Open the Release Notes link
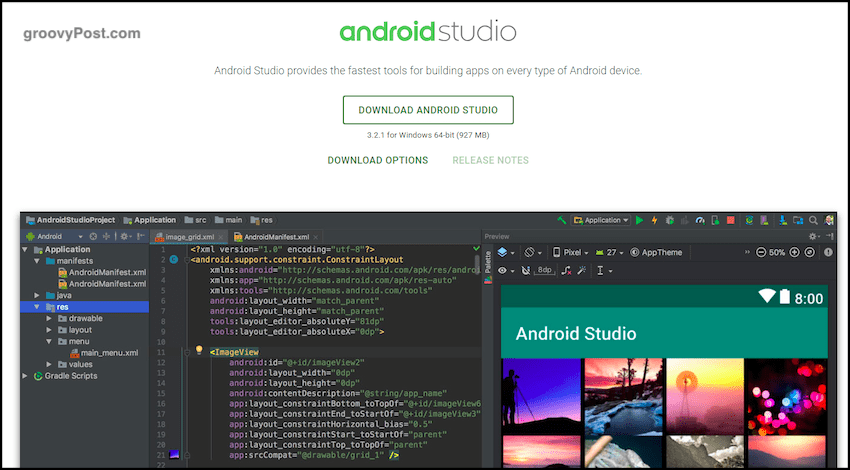850x470 pixels. click(x=491, y=160)
